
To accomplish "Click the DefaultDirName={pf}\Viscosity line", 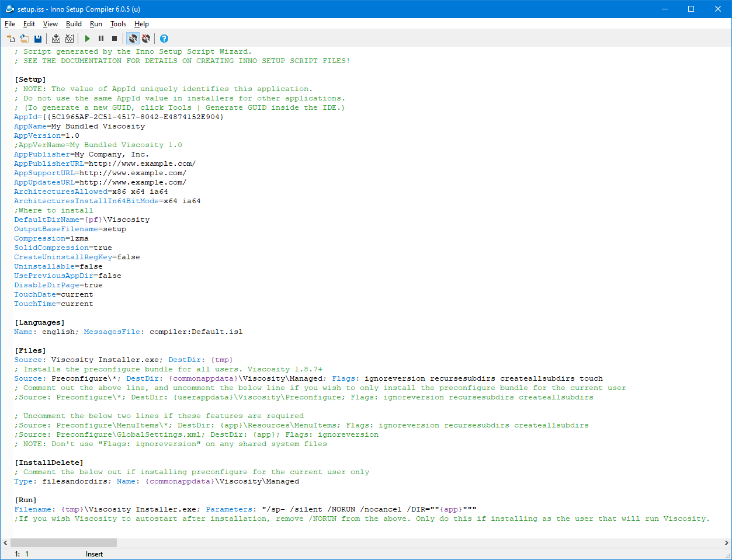I will pos(82,220).
